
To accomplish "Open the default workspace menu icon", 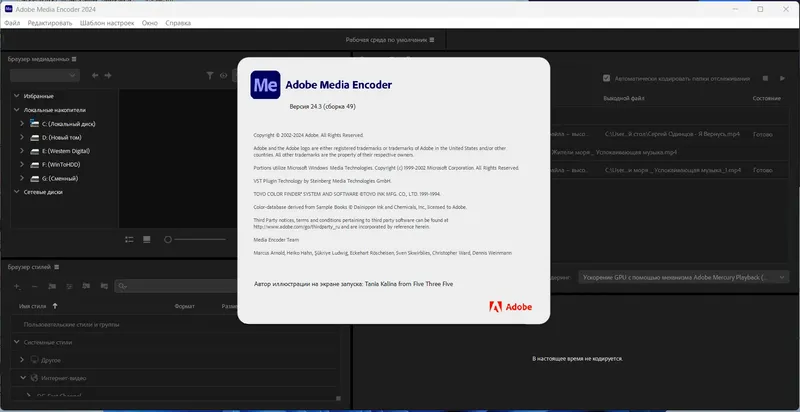I will (x=432, y=40).
